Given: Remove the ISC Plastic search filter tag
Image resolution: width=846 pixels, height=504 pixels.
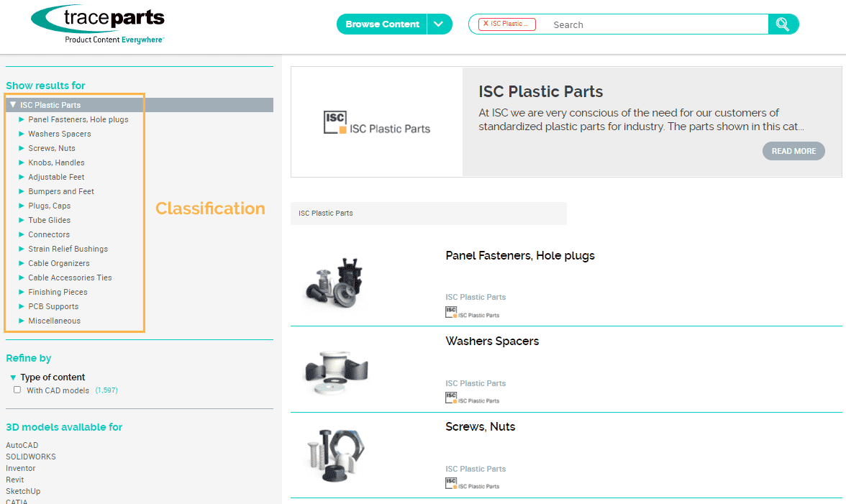Looking at the screenshot, I should point(486,24).
